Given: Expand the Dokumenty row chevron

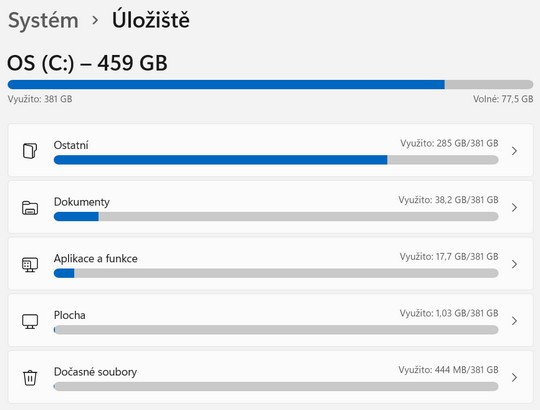Looking at the screenshot, I should click(514, 208).
